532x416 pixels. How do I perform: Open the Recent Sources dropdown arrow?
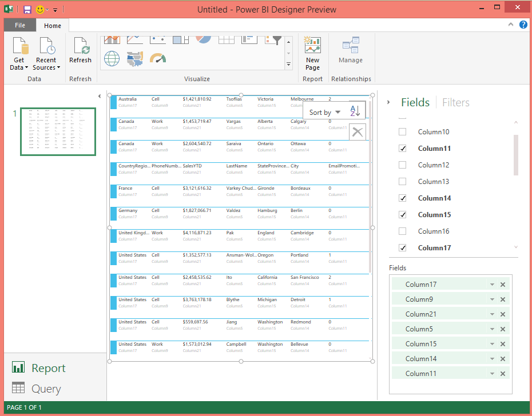tap(58, 67)
